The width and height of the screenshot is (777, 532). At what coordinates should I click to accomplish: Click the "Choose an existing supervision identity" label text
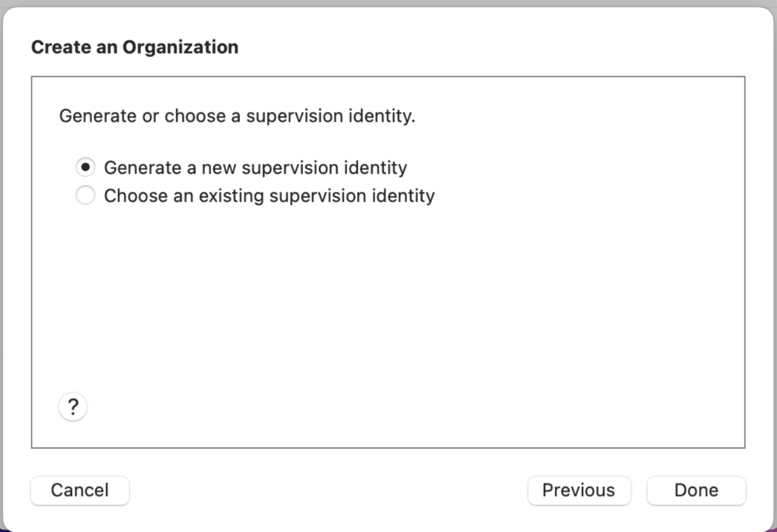pos(269,196)
